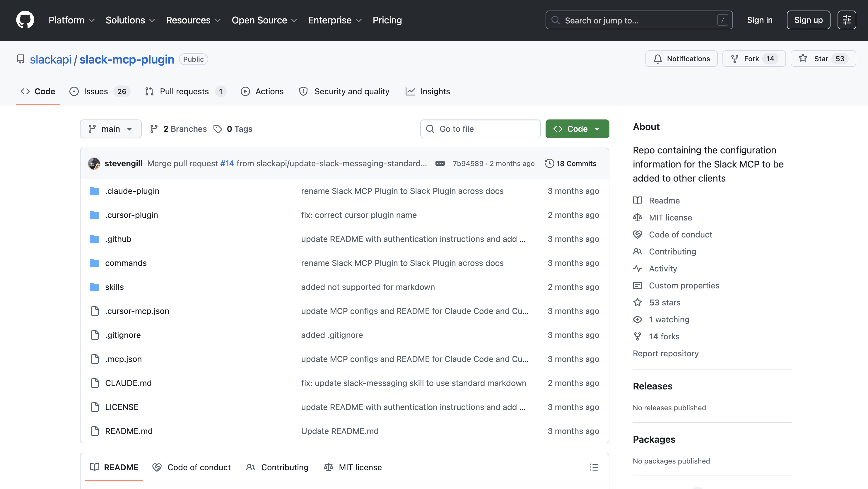Expand the green Code dropdown button

[x=577, y=129]
